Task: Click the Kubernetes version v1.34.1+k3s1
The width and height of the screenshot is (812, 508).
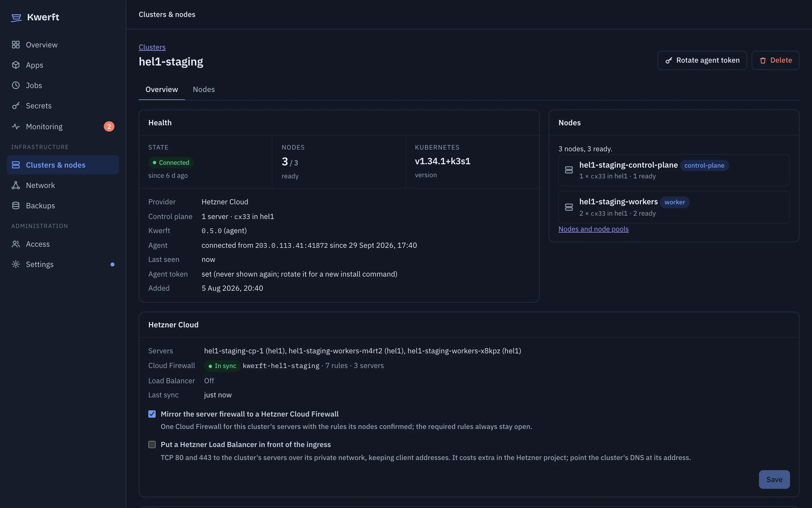Action: 443,161
